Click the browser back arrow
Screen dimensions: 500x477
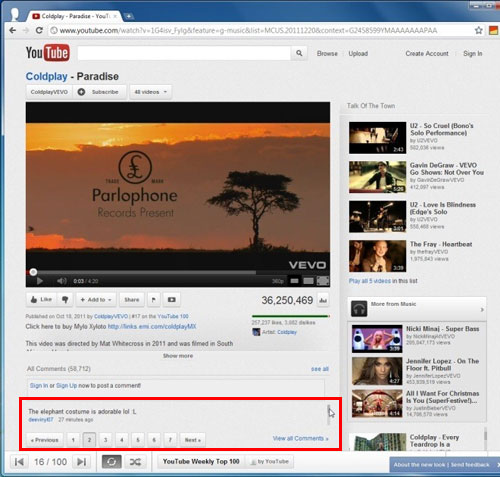[13, 31]
